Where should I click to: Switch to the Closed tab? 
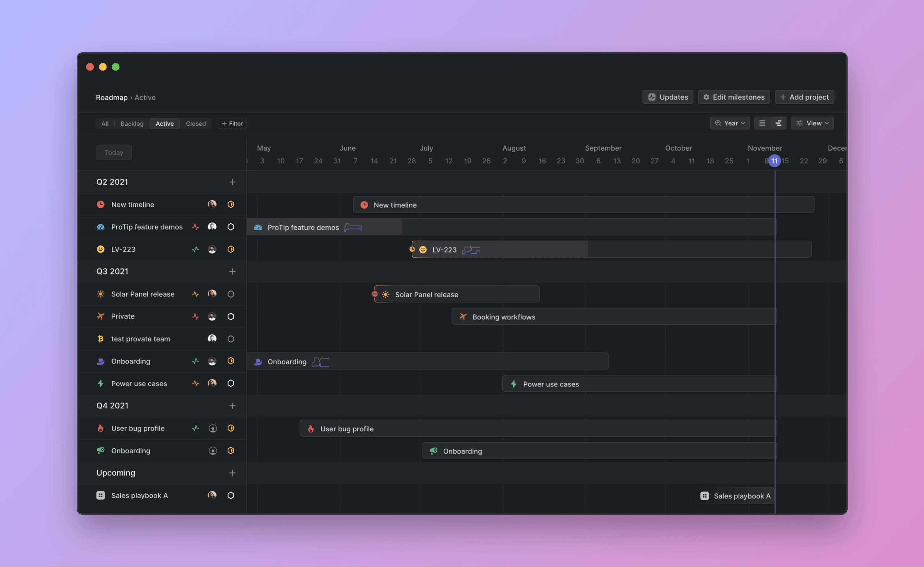point(195,123)
